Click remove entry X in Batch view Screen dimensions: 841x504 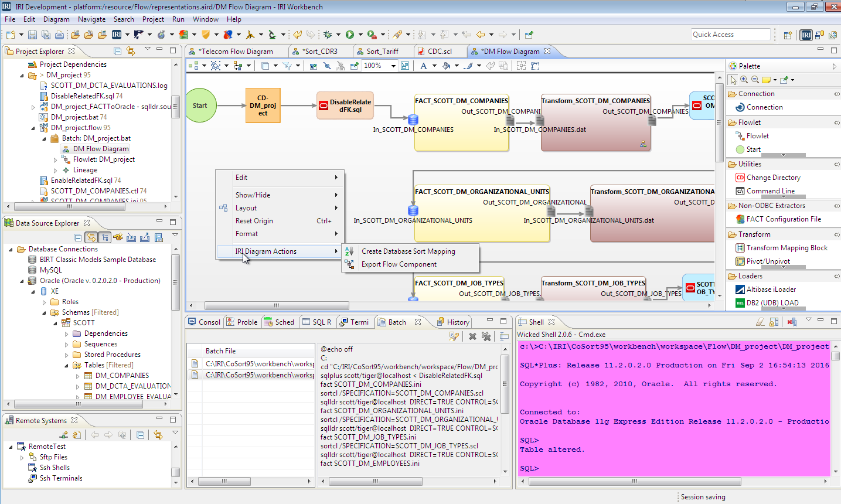(472, 336)
